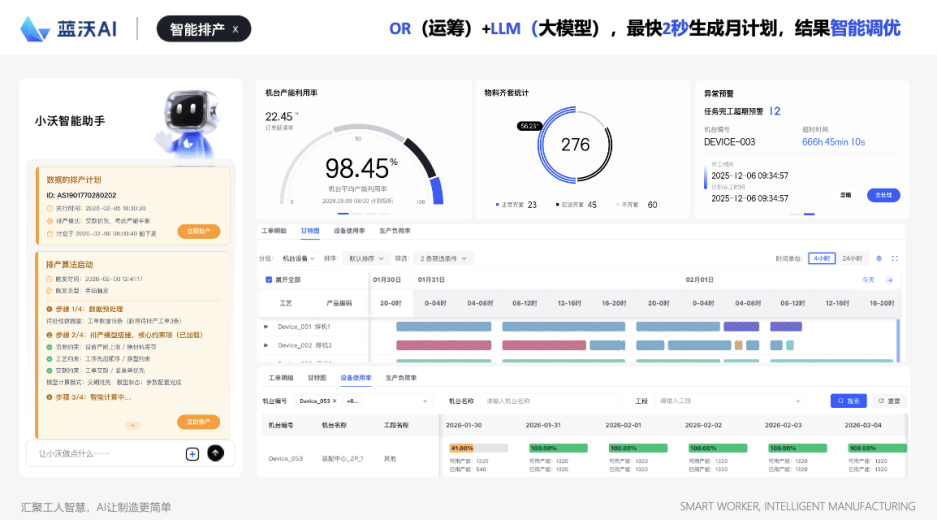Image resolution: width=937 pixels, height=520 pixels.
Task: Click the 蓝沃AI logo icon
Action: tap(36, 29)
